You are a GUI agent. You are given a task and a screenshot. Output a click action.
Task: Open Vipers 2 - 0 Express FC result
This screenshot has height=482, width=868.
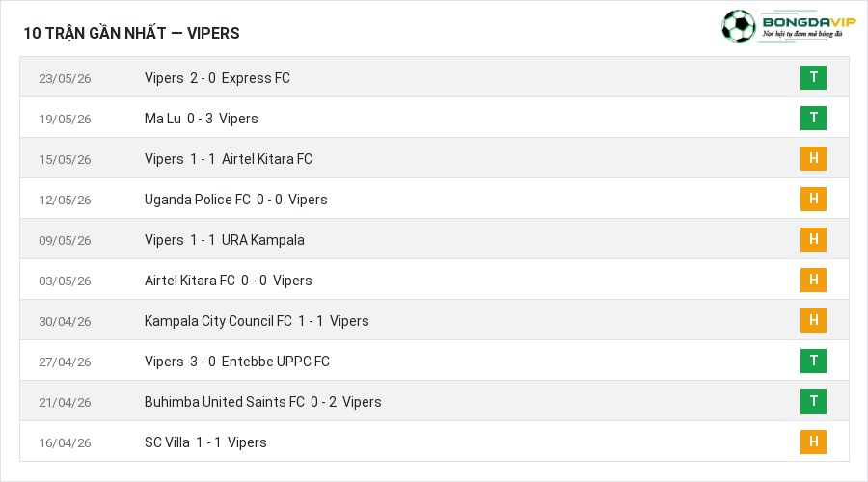pos(217,78)
